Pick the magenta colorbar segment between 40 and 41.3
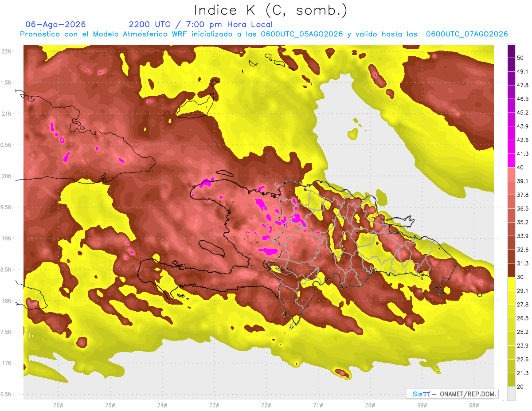This screenshot has width=532, height=411. click(x=511, y=160)
